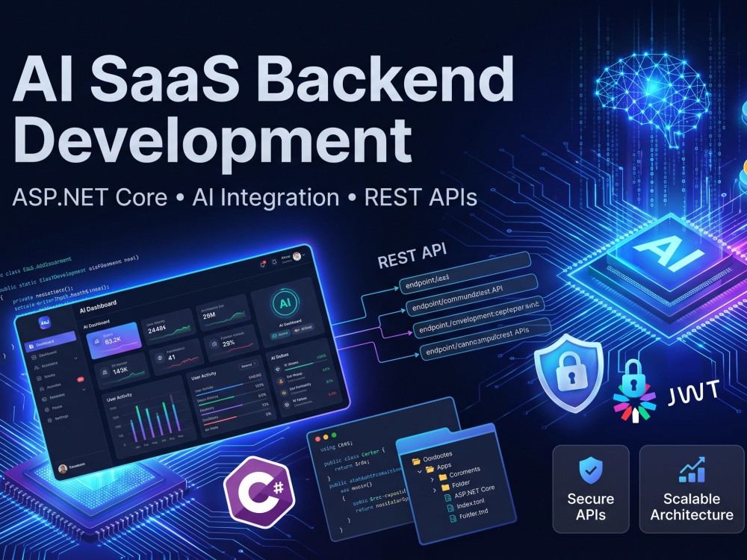Viewport: 747px width, 560px height.
Task: Open the stat card showing 41
Action: click(176, 356)
